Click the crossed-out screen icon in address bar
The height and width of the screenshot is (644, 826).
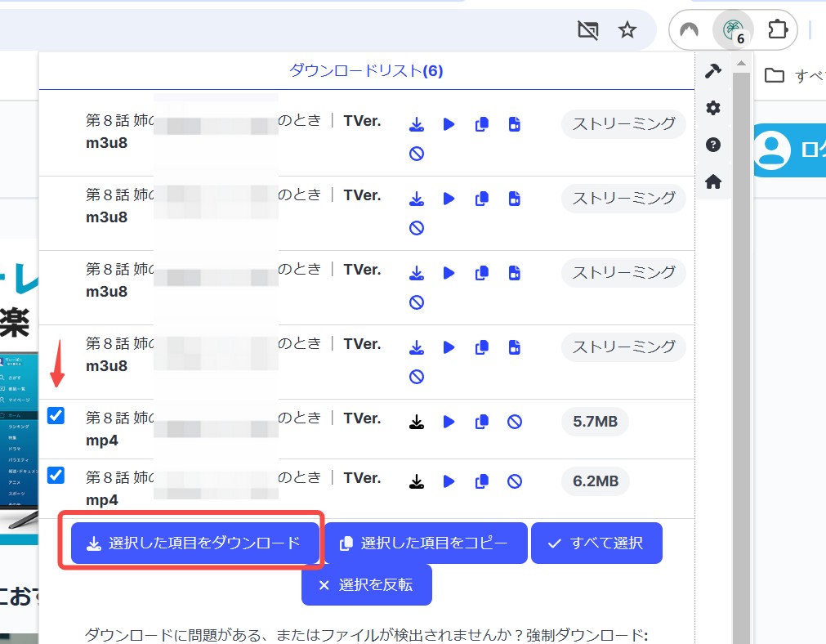588,30
